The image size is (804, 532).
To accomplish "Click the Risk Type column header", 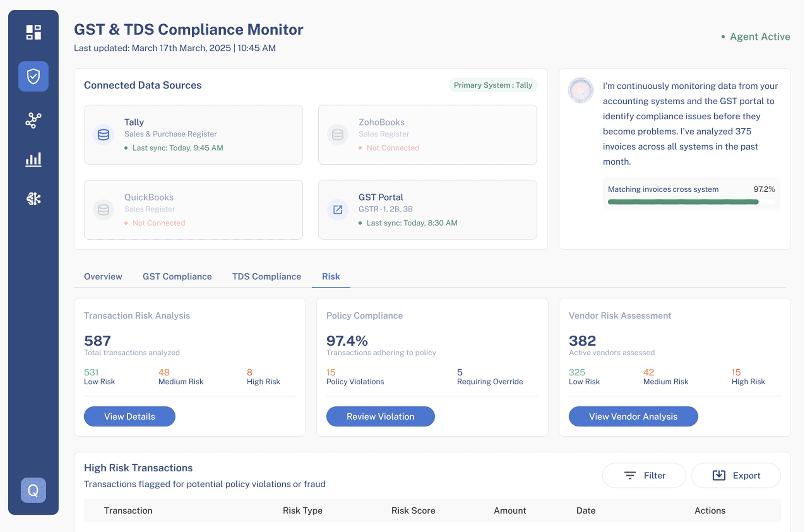I will tap(303, 510).
